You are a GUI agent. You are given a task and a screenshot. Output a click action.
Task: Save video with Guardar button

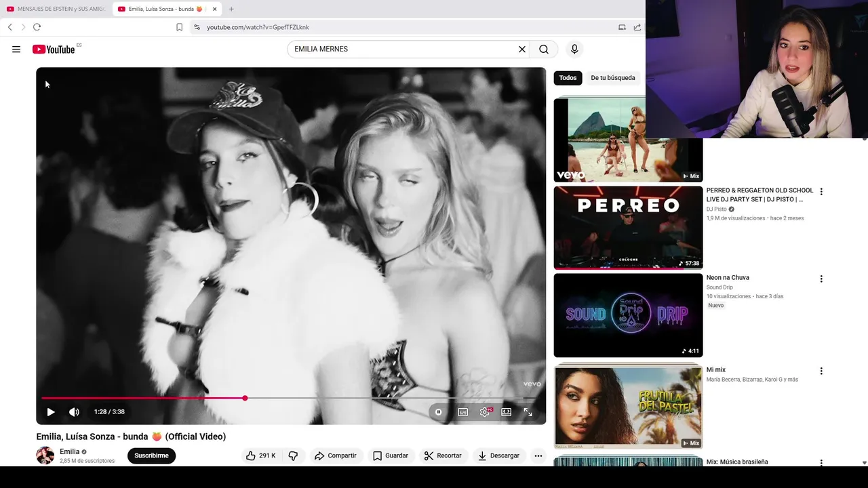tap(390, 455)
